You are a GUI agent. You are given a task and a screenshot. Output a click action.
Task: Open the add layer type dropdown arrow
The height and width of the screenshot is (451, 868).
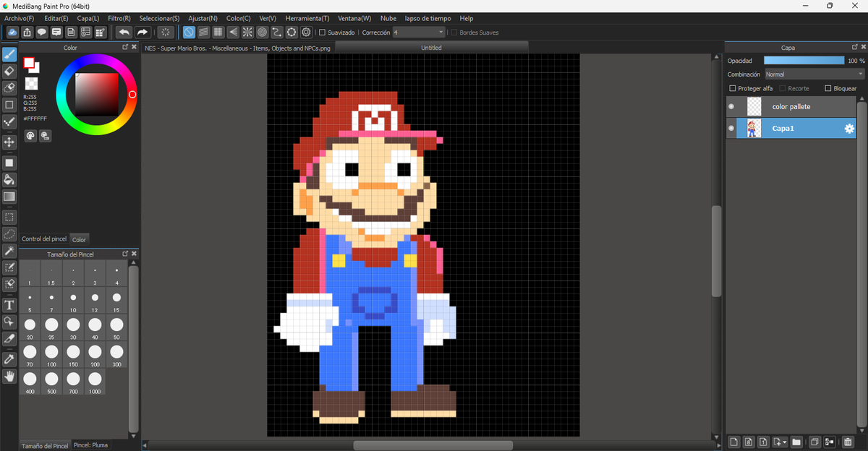pos(785,442)
